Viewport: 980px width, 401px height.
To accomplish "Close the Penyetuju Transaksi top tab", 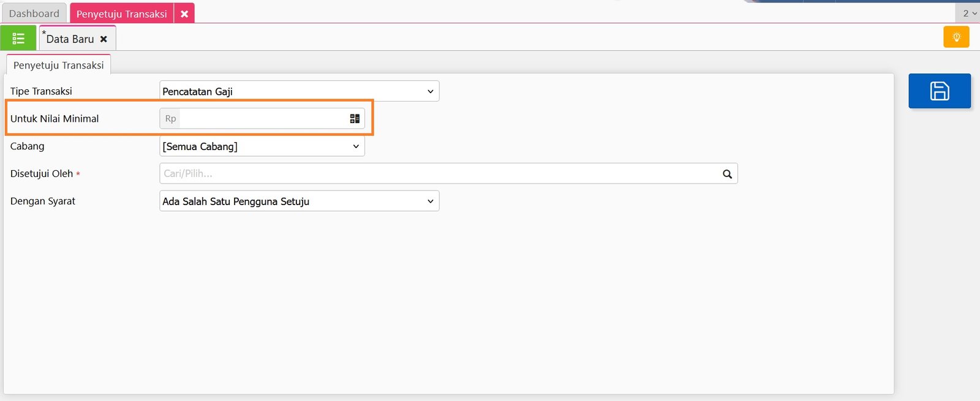I will tap(184, 13).
